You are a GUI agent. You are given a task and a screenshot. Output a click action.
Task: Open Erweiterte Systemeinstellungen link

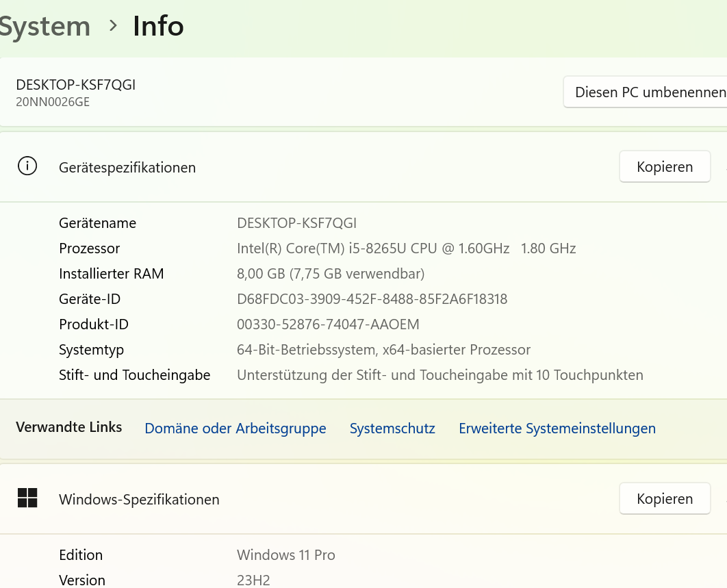click(x=557, y=428)
